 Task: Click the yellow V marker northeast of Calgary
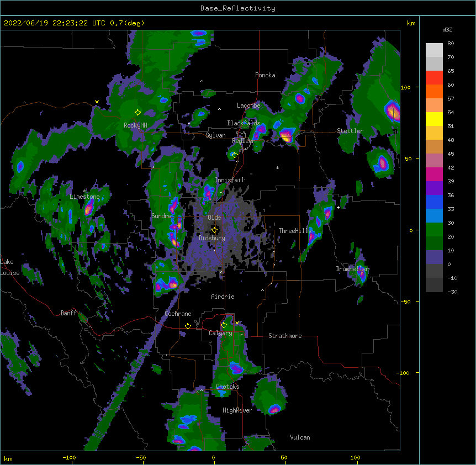[237, 323]
